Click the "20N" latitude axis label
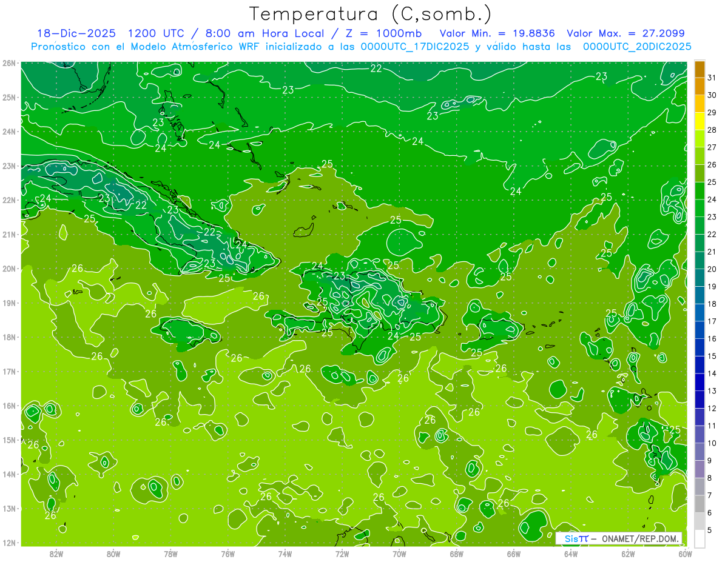728x562 pixels. coord(9,269)
